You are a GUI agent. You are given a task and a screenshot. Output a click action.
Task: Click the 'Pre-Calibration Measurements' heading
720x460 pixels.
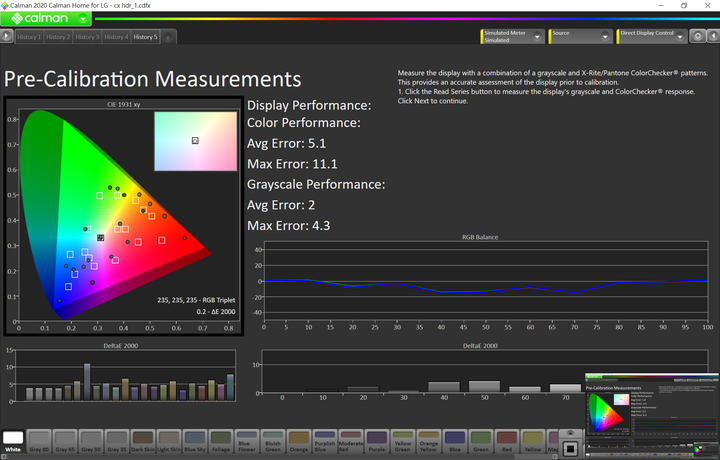(x=152, y=79)
